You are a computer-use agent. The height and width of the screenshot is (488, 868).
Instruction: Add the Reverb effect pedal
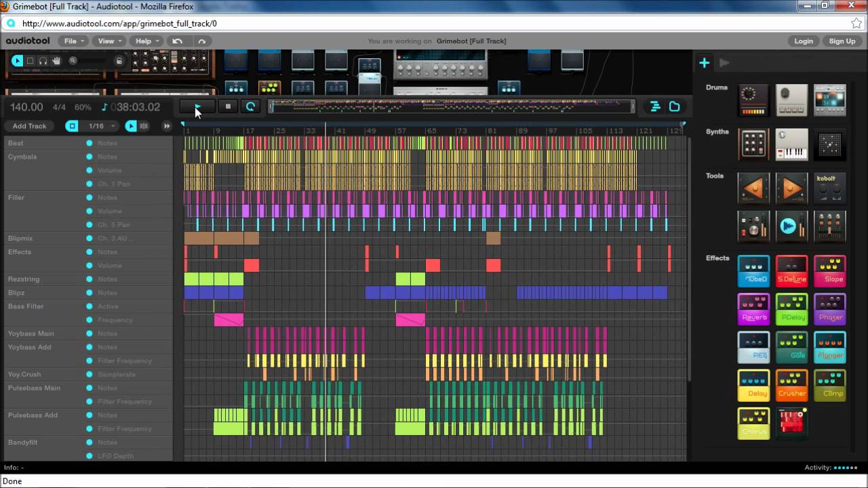pos(753,309)
